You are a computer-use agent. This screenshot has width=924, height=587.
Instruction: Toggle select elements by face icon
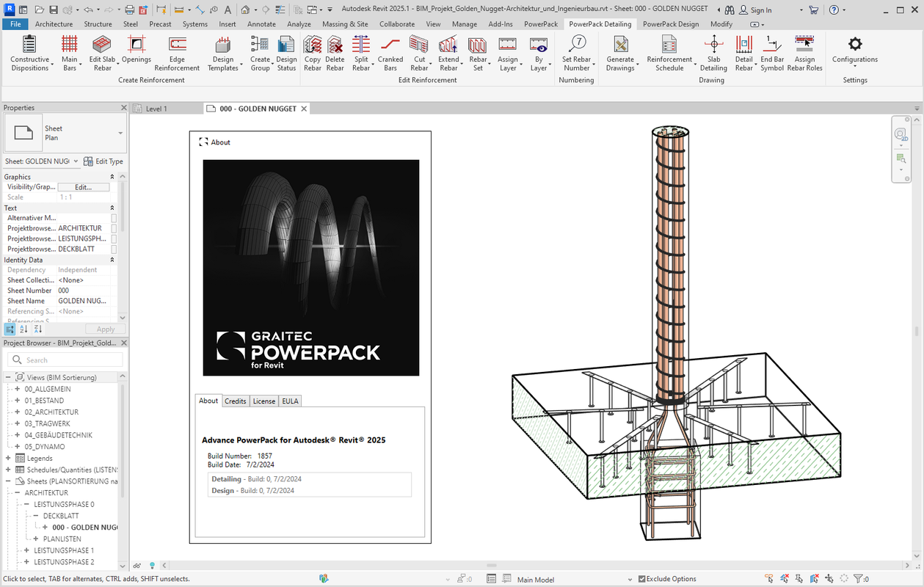815,579
